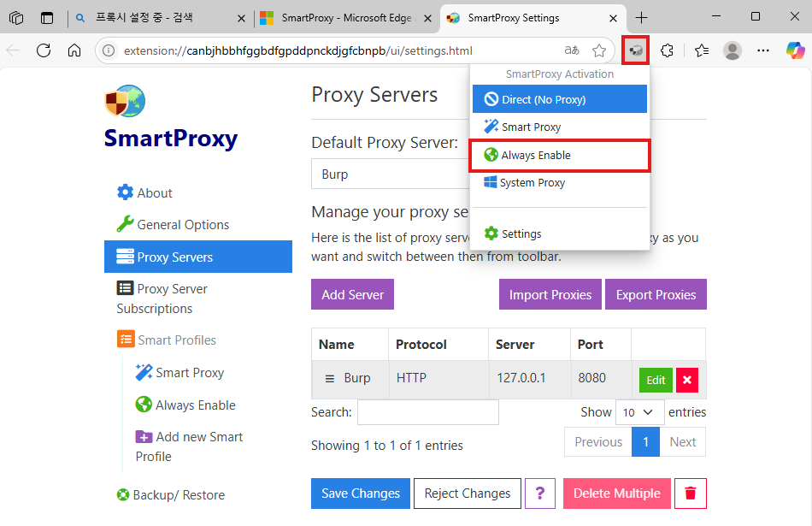Click Import Proxies button
812x526 pixels.
click(x=550, y=294)
